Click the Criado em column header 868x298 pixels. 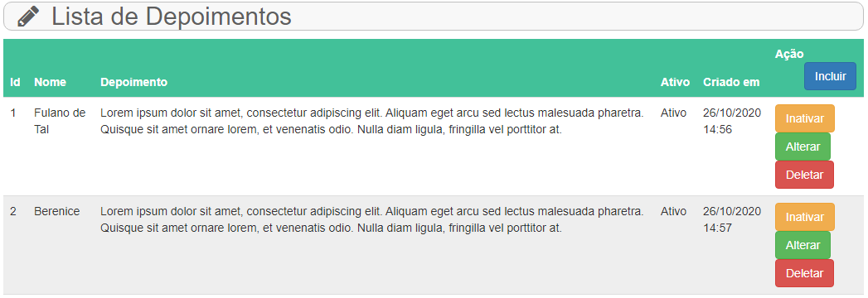click(x=731, y=82)
